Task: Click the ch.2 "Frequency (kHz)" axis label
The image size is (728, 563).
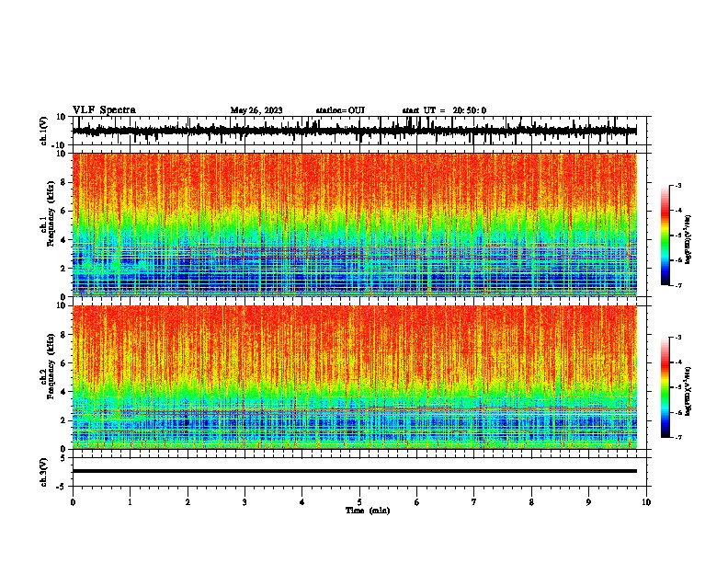Action: coord(51,366)
